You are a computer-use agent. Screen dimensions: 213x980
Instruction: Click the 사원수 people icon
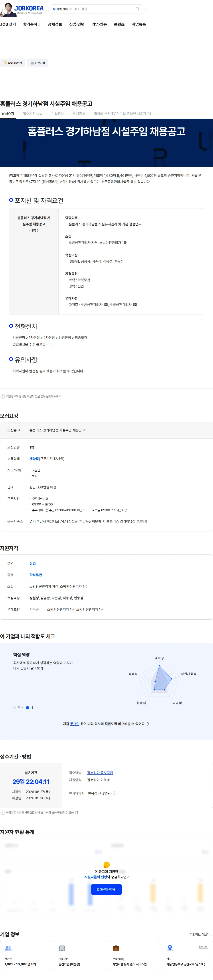tap(8, 948)
